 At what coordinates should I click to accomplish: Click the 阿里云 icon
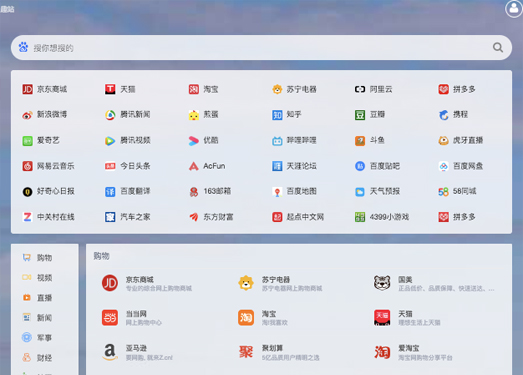point(360,89)
